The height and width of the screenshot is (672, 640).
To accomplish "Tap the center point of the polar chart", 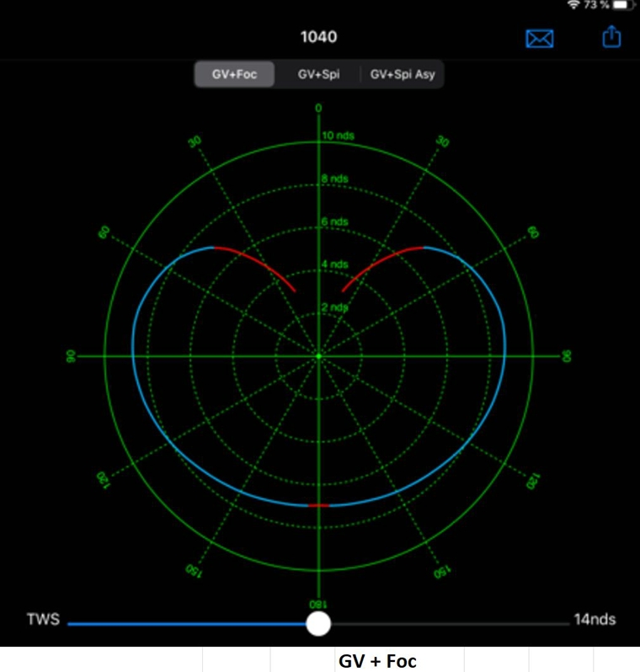I will pyautogui.click(x=318, y=357).
